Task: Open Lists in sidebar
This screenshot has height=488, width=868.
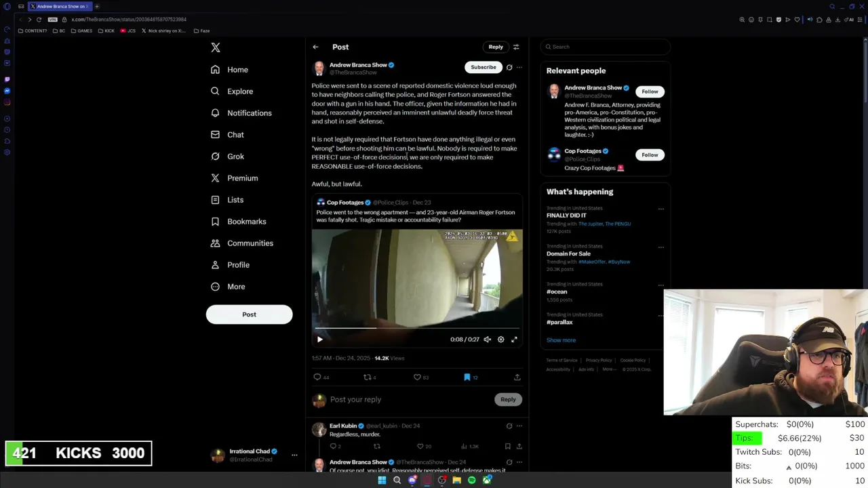Action: click(x=227, y=200)
